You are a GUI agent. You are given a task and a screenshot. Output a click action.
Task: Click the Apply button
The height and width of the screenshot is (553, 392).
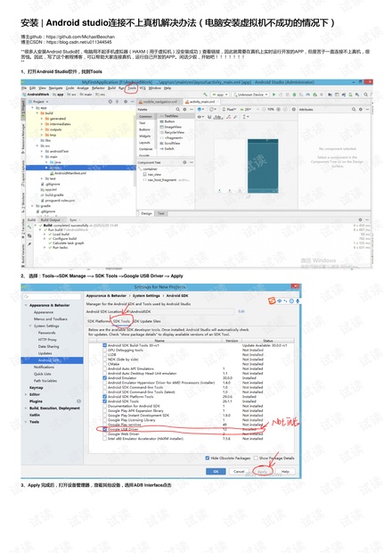point(263,471)
